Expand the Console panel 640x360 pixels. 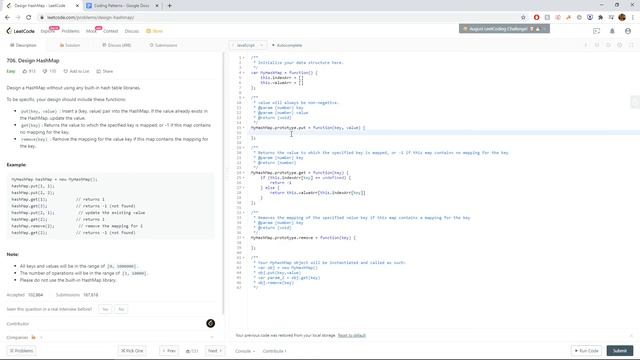(x=245, y=351)
